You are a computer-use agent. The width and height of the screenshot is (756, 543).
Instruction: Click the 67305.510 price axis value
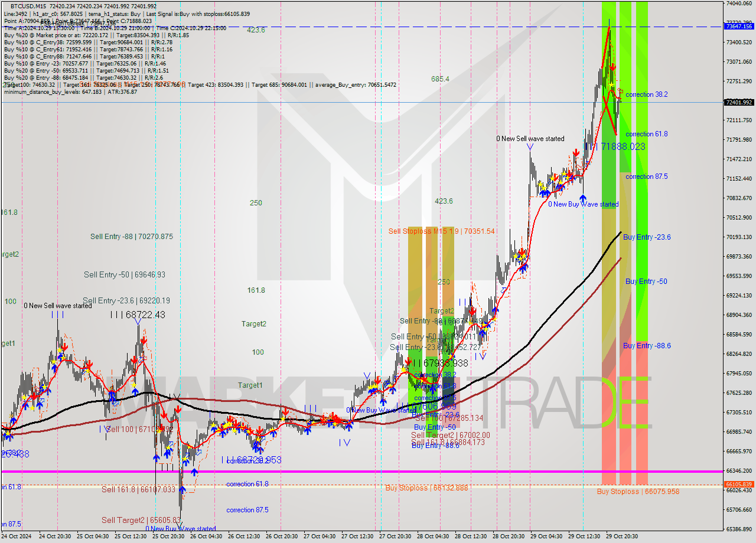pyautogui.click(x=739, y=412)
